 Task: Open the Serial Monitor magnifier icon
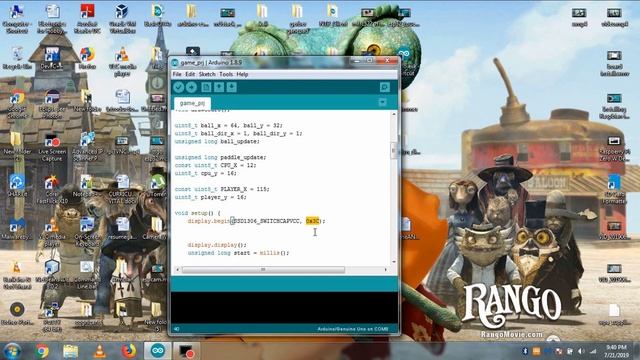coord(384,87)
